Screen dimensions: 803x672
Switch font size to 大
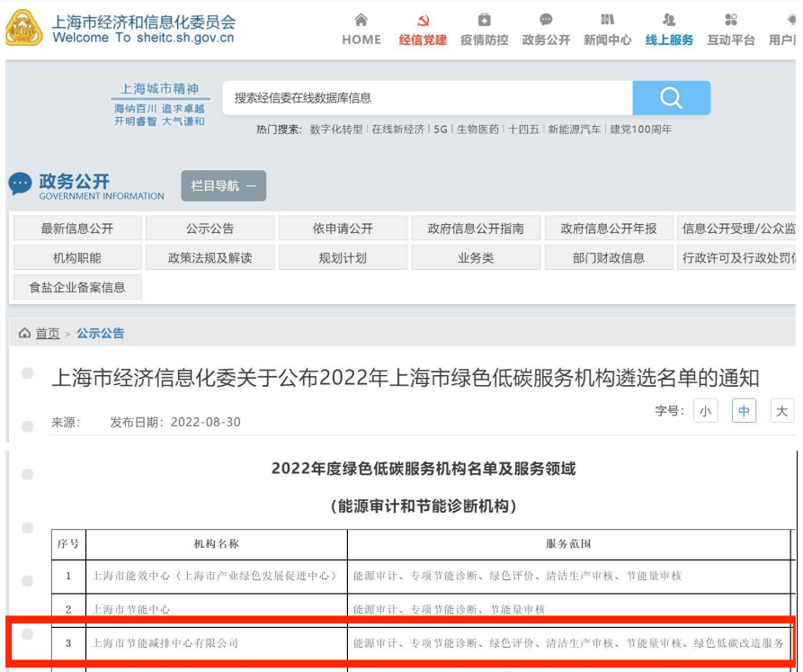pyautogui.click(x=781, y=411)
